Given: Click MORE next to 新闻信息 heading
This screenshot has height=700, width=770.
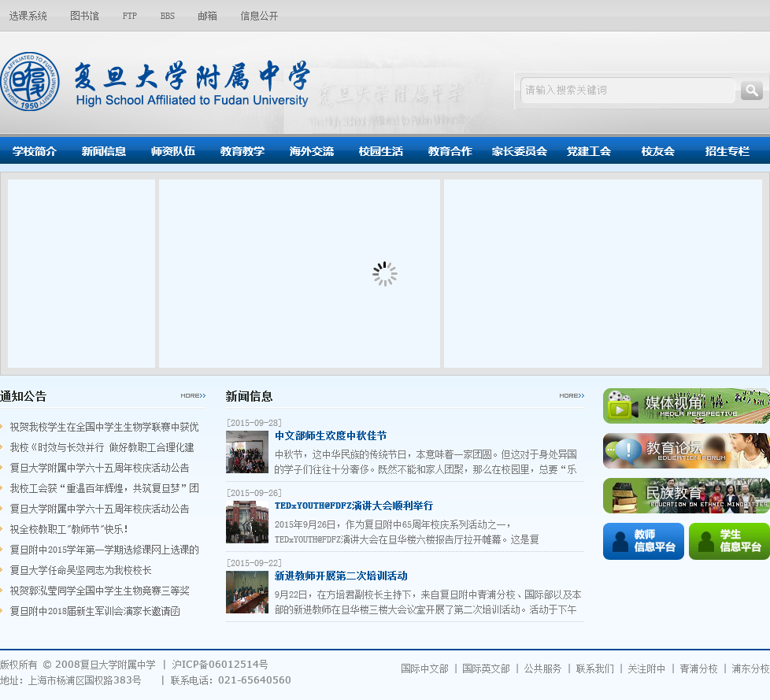Looking at the screenshot, I should tap(572, 395).
